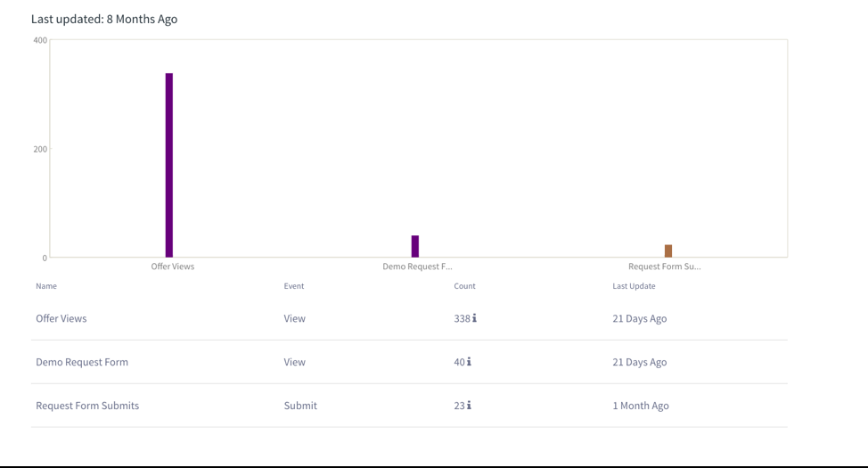Click the info icon beside count 23

469,406
